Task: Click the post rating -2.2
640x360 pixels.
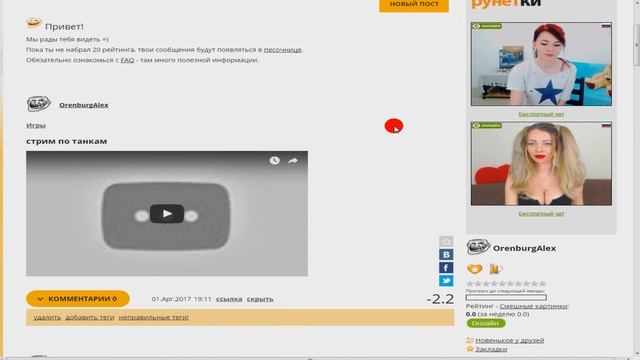Action: click(x=440, y=299)
